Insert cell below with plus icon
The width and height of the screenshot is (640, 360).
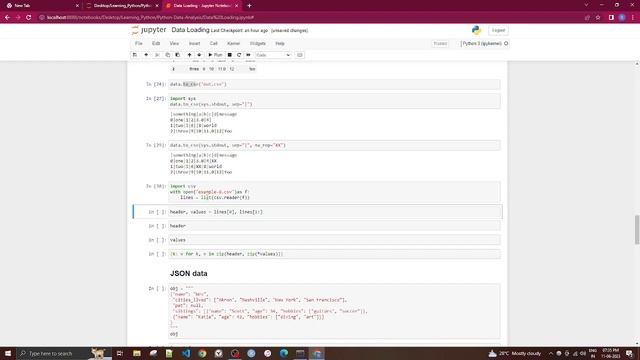[146, 55]
